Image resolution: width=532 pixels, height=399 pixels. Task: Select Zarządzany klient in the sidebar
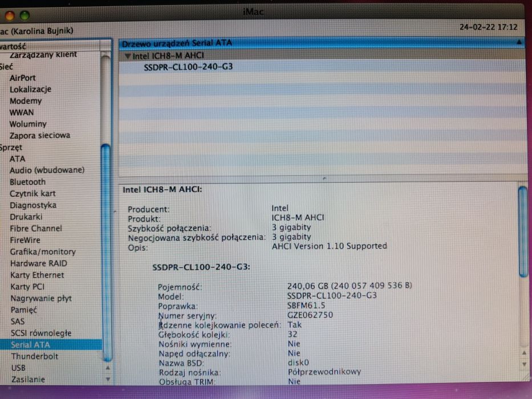(x=43, y=54)
